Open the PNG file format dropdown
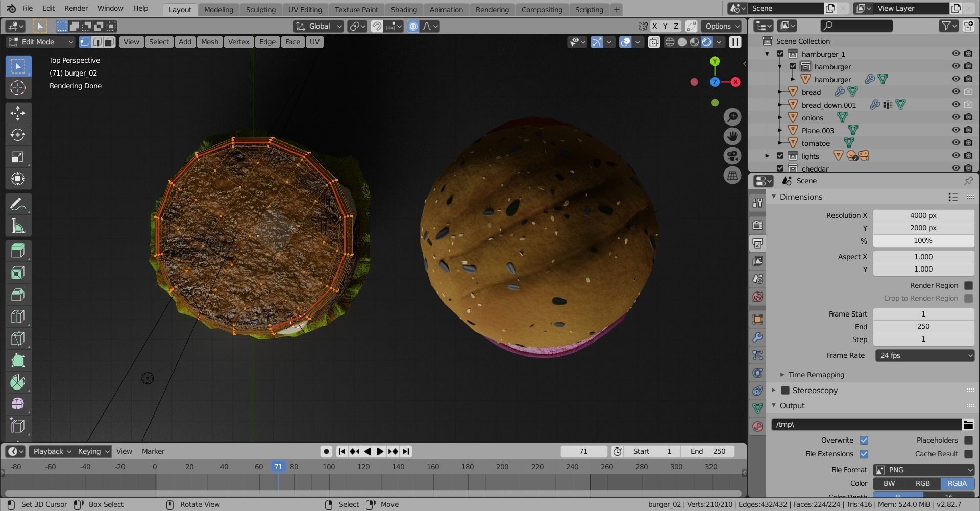The width and height of the screenshot is (980, 511). click(x=924, y=470)
